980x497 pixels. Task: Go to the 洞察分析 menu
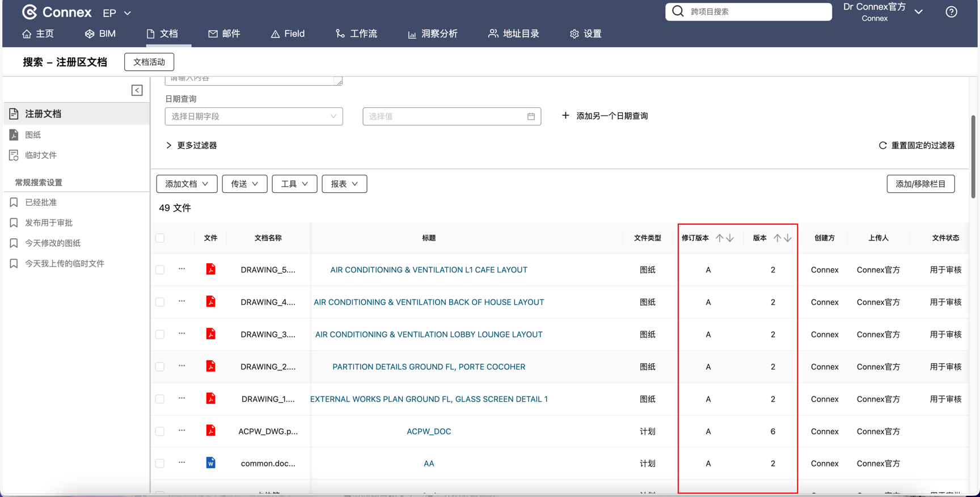[433, 34]
